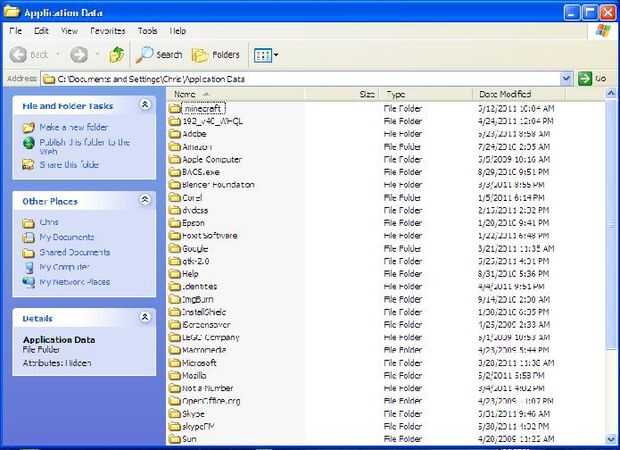Open the Edit menu
Viewport: 620px width, 450px height.
[41, 31]
